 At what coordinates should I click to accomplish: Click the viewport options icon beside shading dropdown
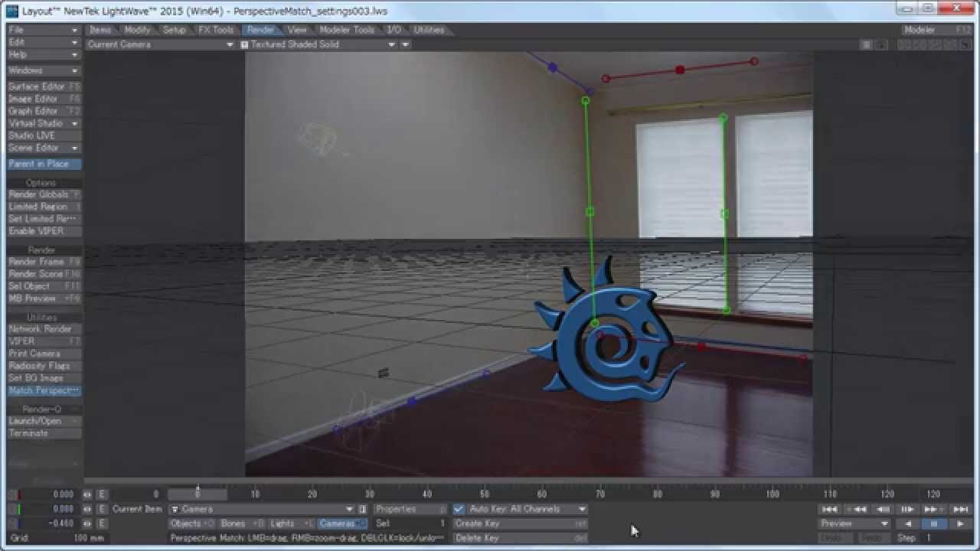[406, 44]
